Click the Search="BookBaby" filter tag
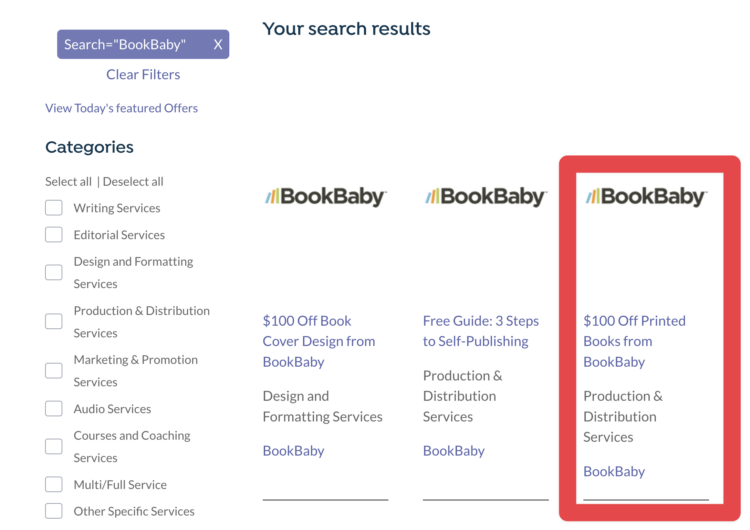The image size is (750, 530). (143, 44)
